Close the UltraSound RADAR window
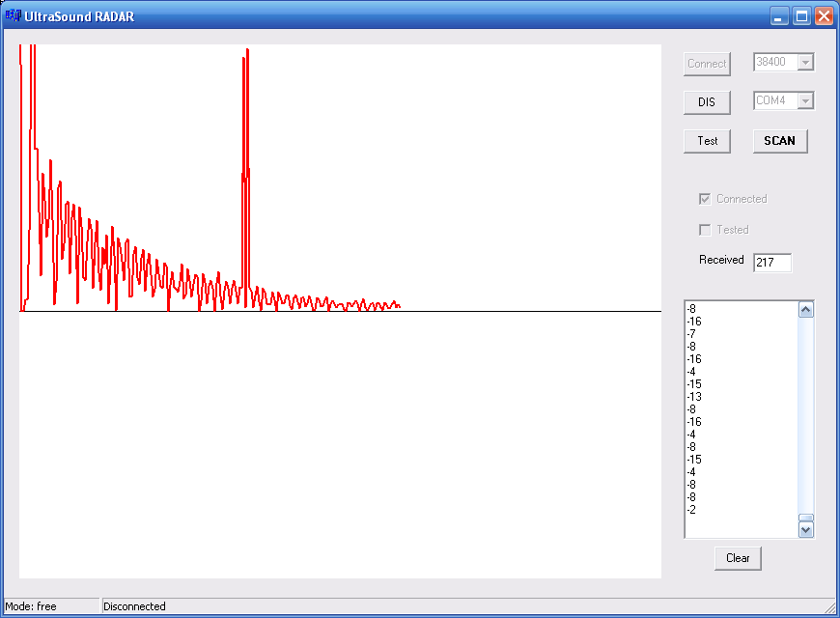 point(824,15)
